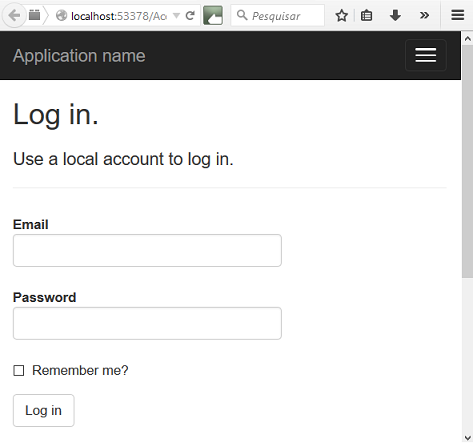Focus the Password input field

147,323
